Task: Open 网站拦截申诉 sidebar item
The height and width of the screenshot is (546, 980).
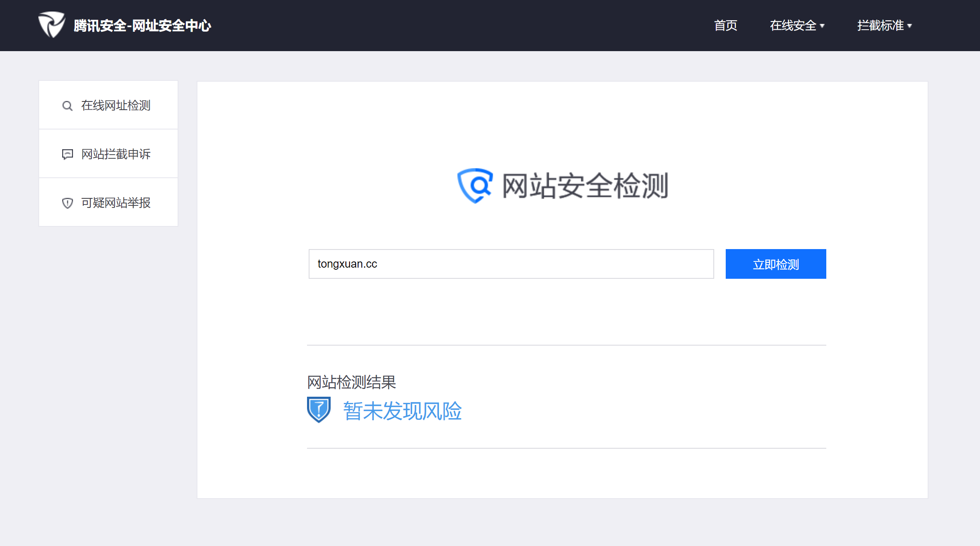Action: point(116,154)
